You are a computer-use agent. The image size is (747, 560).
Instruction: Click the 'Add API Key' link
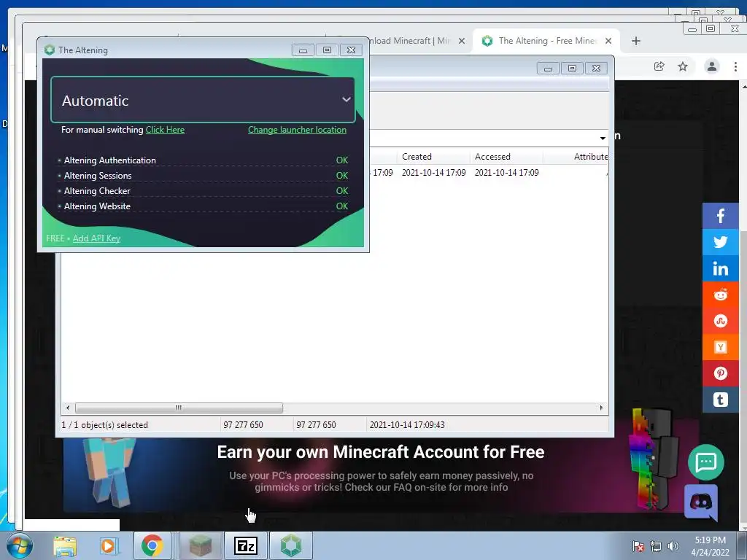tap(96, 238)
